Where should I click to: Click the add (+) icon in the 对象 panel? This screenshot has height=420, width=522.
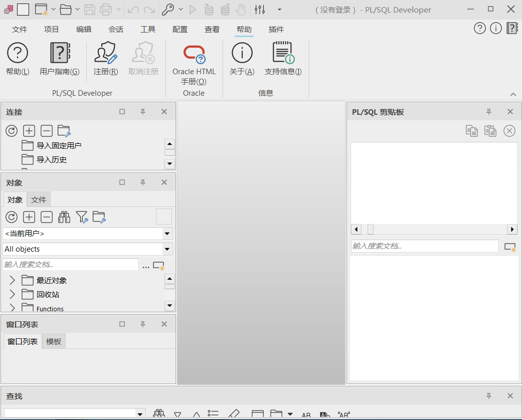point(29,217)
